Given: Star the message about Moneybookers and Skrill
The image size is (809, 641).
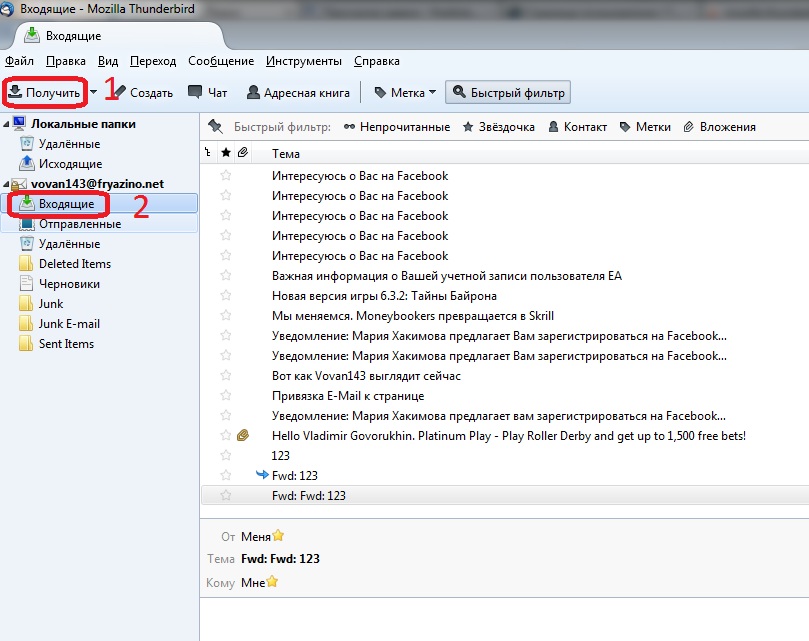Looking at the screenshot, I should (x=225, y=315).
